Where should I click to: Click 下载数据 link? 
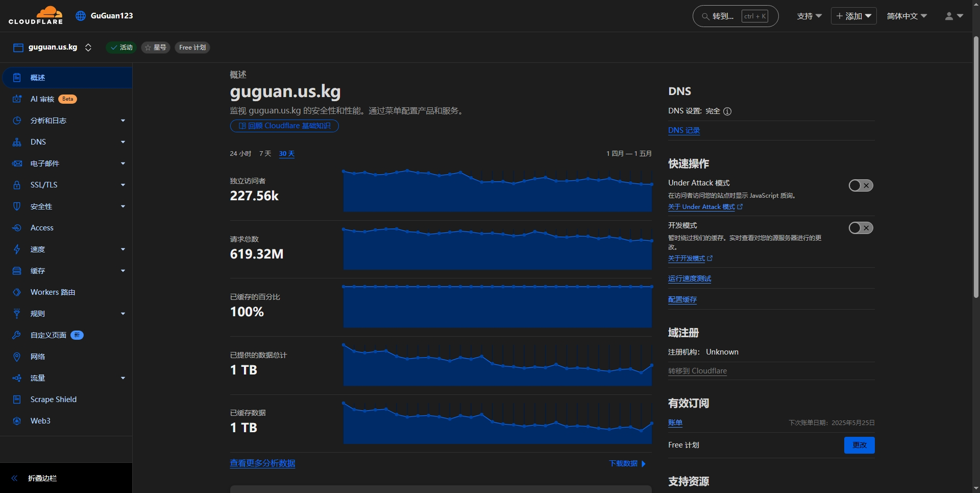[627, 463]
